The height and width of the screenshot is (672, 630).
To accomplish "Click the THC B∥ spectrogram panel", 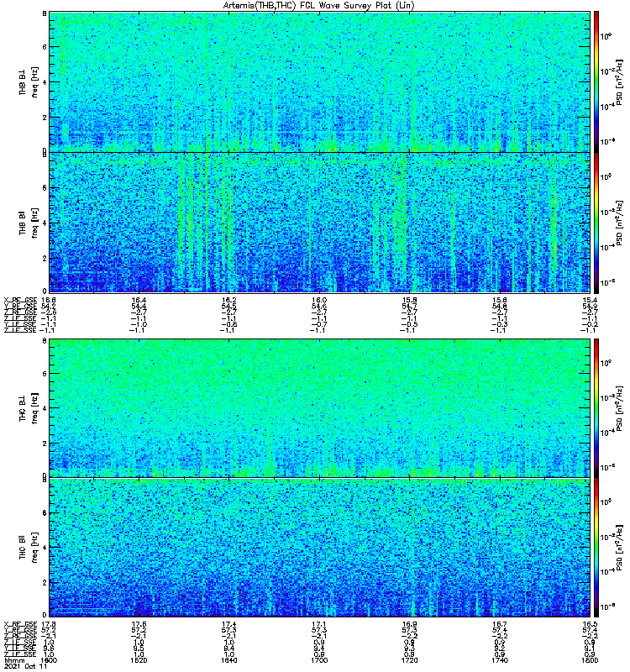I will [x=320, y=548].
